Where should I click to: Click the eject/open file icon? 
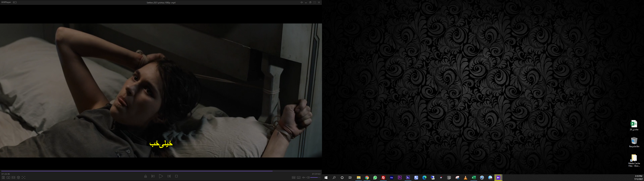146,176
